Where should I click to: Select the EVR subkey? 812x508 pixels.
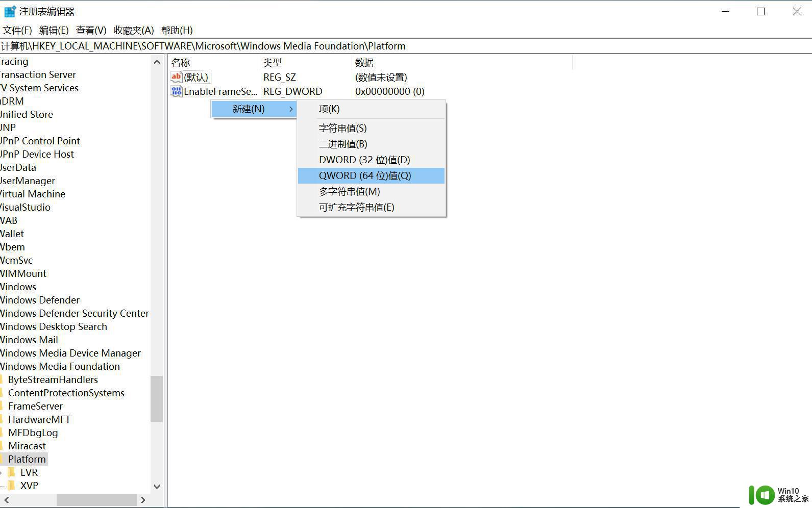click(29, 472)
